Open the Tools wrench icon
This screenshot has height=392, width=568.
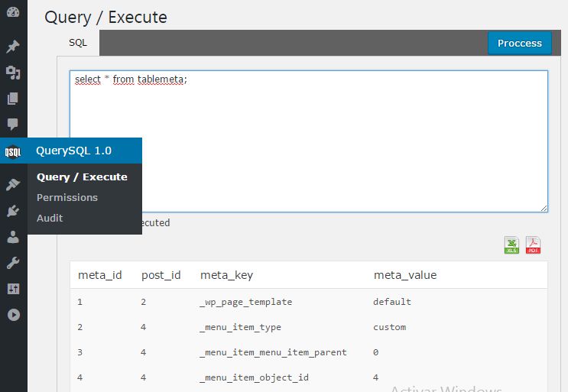(x=13, y=263)
